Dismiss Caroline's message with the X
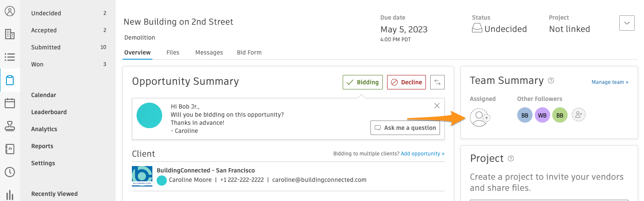Viewport: 644px width, 201px height. tap(437, 106)
